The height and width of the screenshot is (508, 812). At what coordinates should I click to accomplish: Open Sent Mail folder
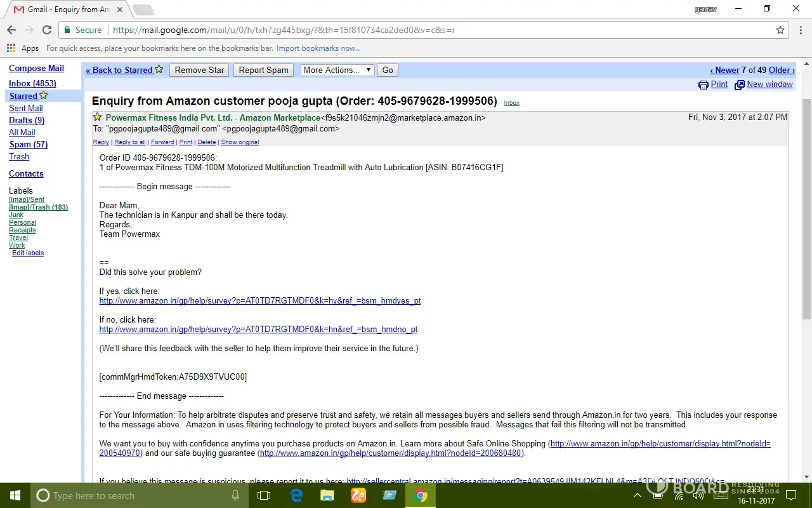tap(26, 108)
